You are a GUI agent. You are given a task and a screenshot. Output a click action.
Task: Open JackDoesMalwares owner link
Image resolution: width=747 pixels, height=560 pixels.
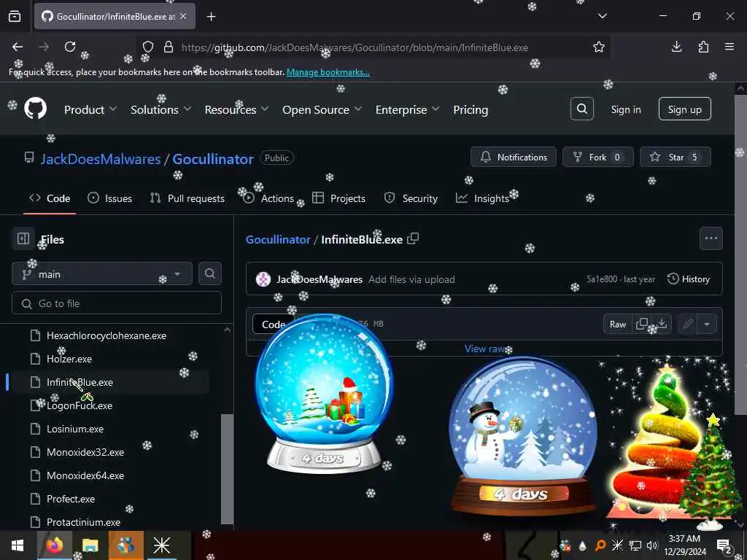(x=101, y=158)
